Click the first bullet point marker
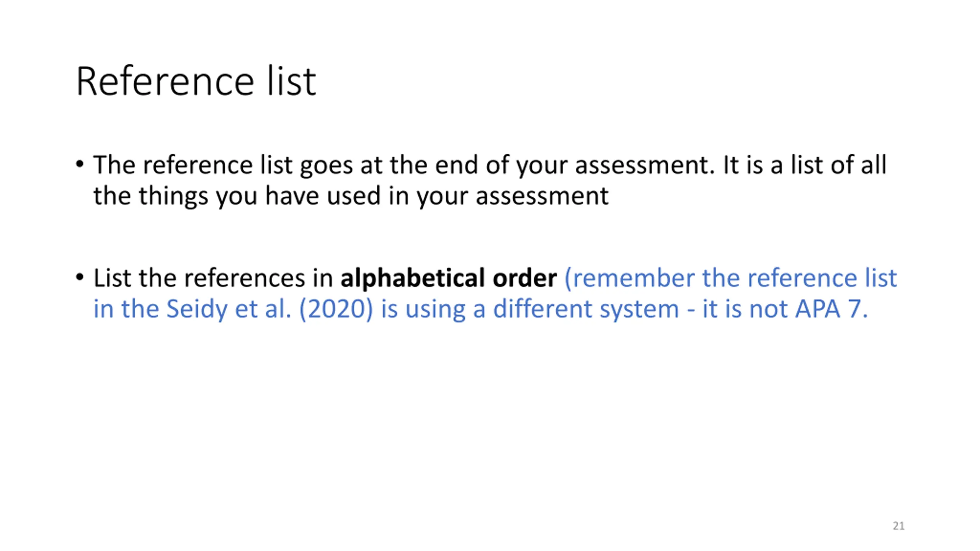Image resolution: width=980 pixels, height=551 pixels. [80, 165]
